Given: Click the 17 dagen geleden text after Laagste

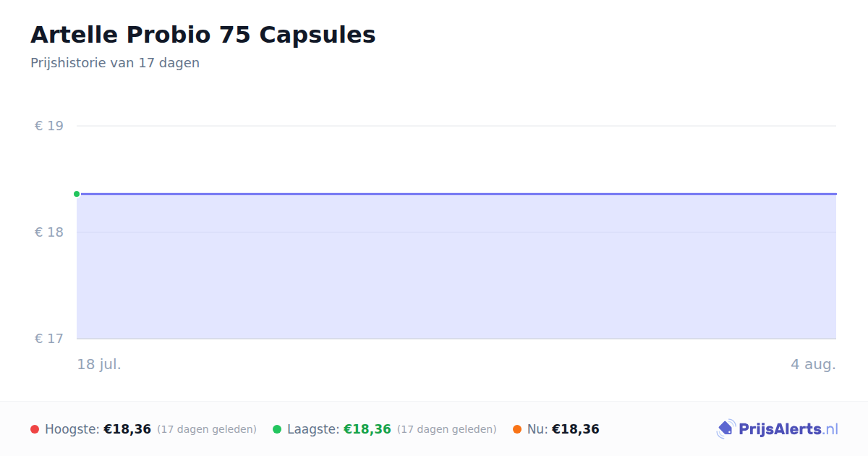Looking at the screenshot, I should point(447,429).
